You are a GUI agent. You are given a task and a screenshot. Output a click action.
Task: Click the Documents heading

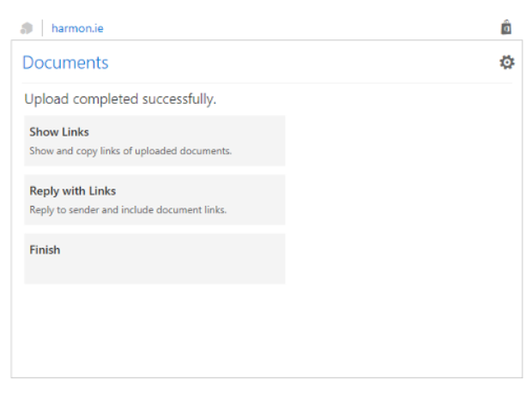[x=65, y=63]
